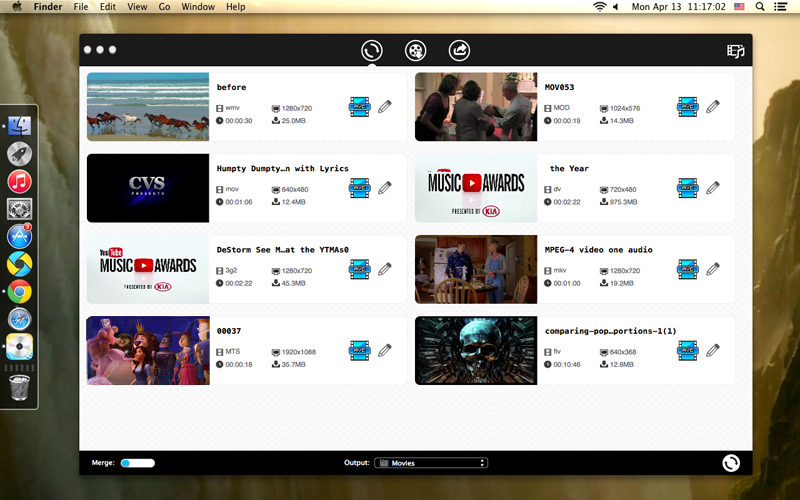This screenshot has height=500, width=800.
Task: Click the format icon for MOV053
Action: (688, 107)
